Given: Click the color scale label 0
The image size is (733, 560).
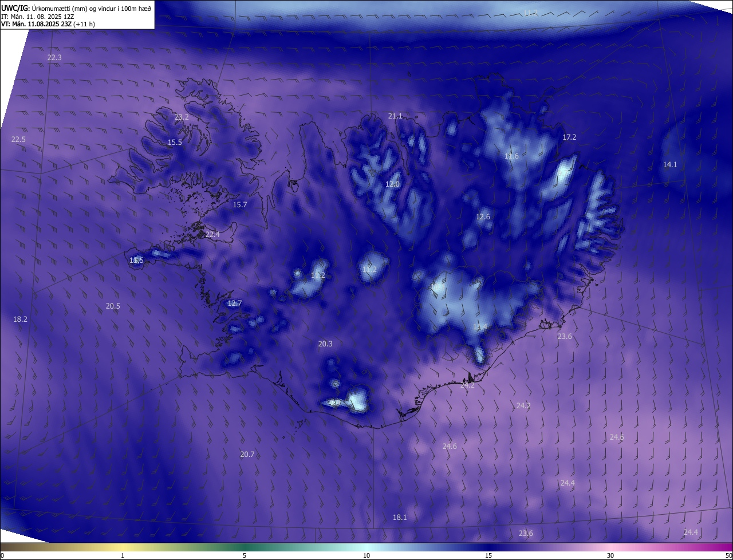Looking at the screenshot, I should [2, 555].
